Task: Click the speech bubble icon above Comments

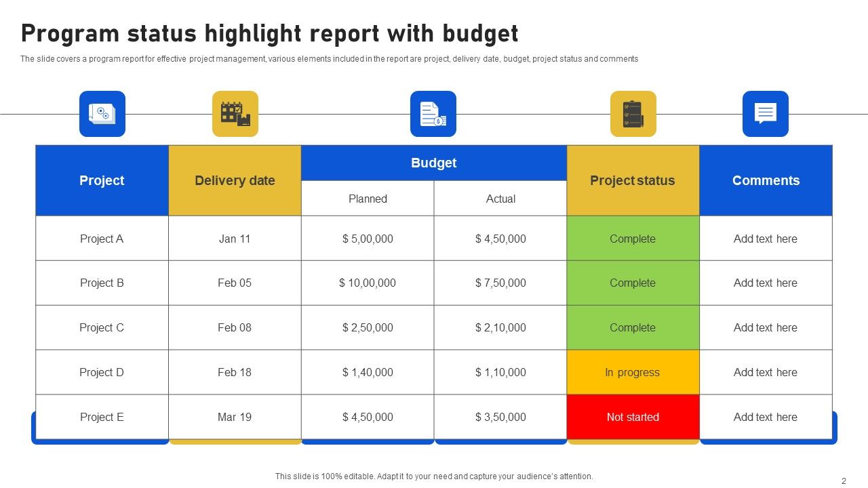Action: [766, 114]
